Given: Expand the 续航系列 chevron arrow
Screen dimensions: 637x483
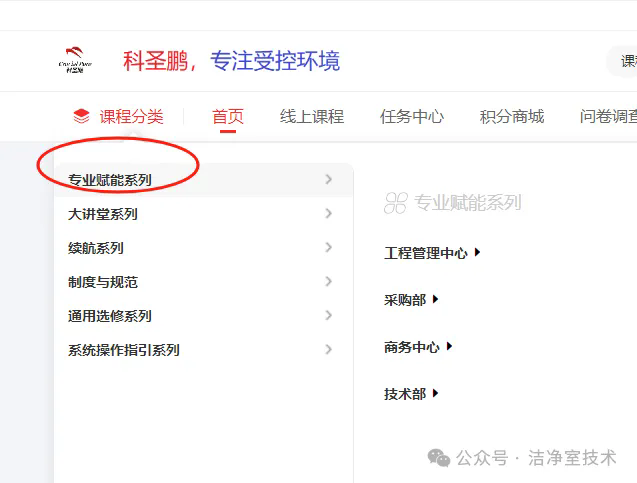Looking at the screenshot, I should (328, 248).
